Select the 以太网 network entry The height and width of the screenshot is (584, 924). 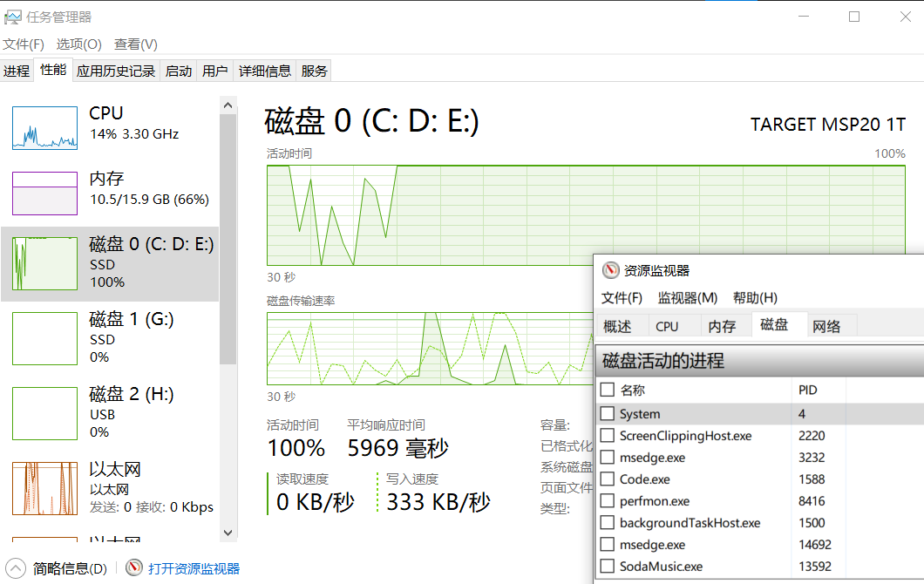pyautogui.click(x=110, y=488)
